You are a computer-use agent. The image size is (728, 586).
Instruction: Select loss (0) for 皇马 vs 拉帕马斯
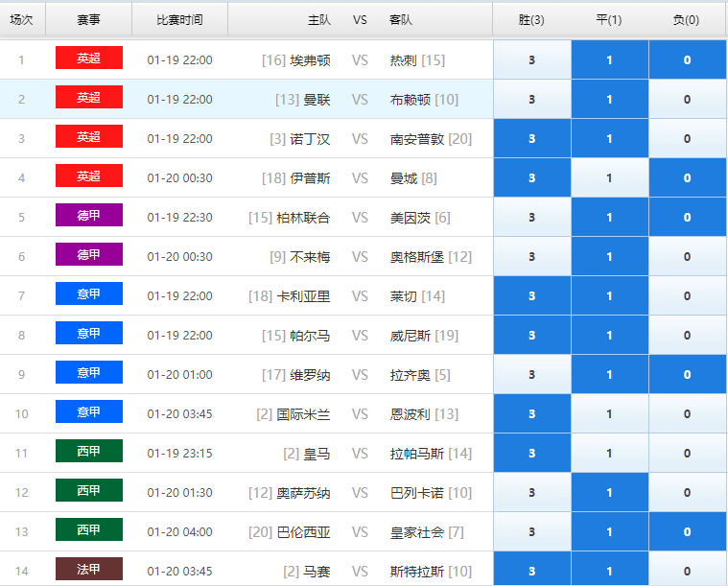688,454
